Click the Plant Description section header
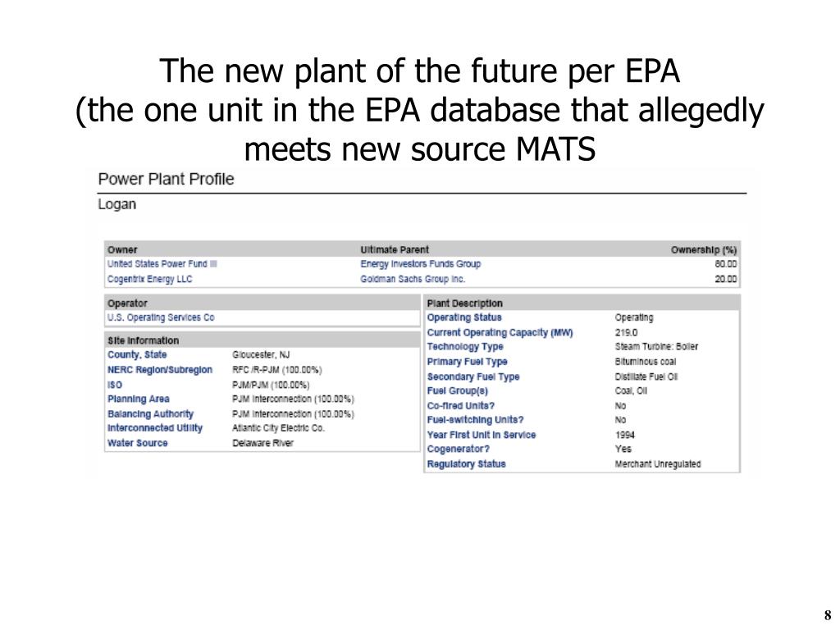The image size is (840, 630). [464, 304]
